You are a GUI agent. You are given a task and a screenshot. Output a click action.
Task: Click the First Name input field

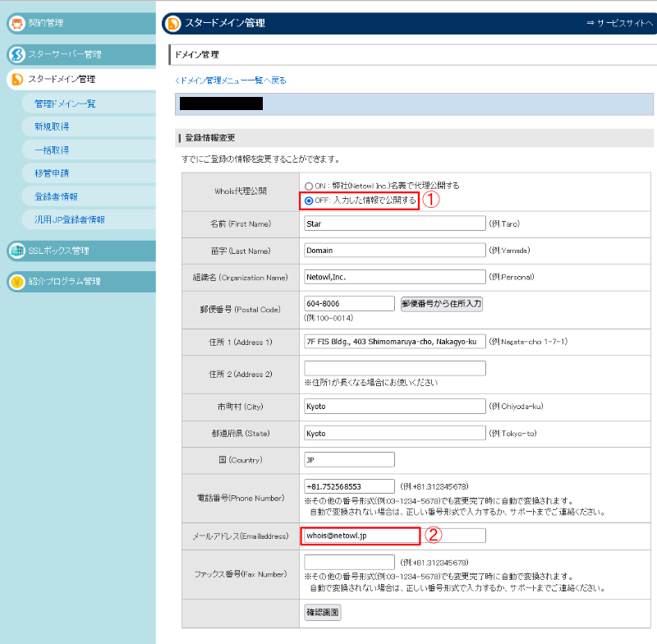[x=394, y=223]
